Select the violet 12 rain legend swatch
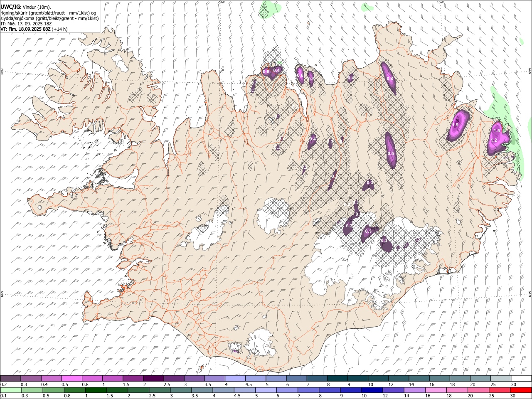532x399 pixels. [x=393, y=390]
